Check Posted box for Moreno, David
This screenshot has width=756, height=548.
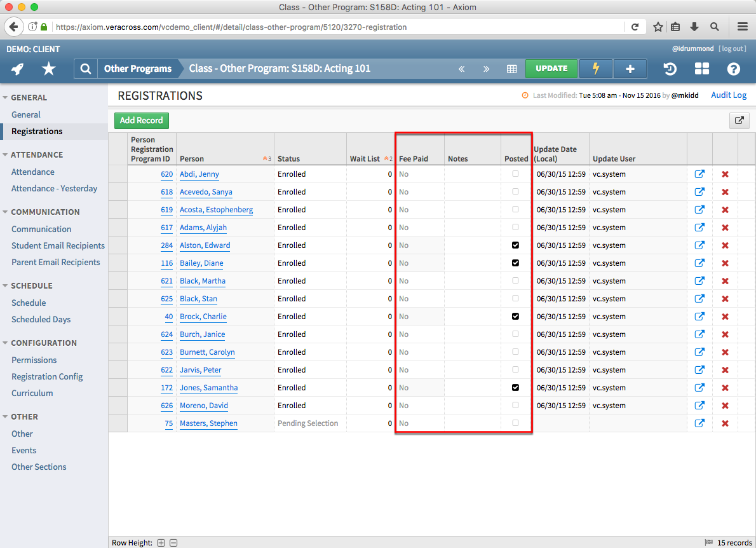click(x=515, y=405)
